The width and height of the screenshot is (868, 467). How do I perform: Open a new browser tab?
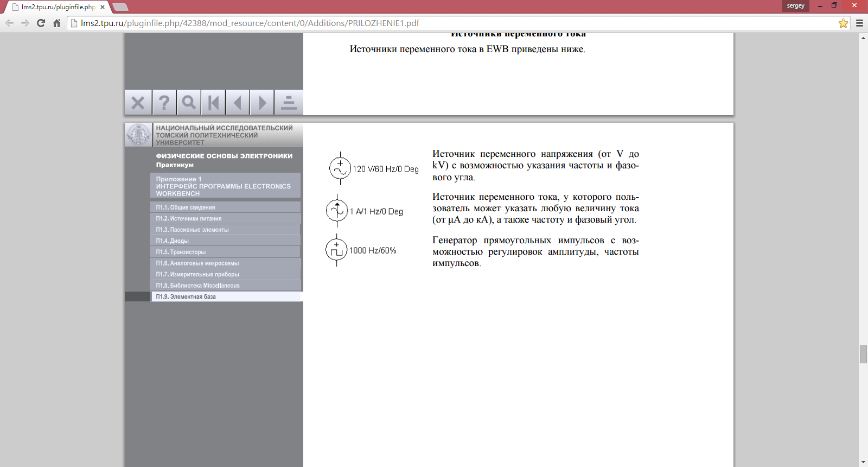[x=120, y=7]
